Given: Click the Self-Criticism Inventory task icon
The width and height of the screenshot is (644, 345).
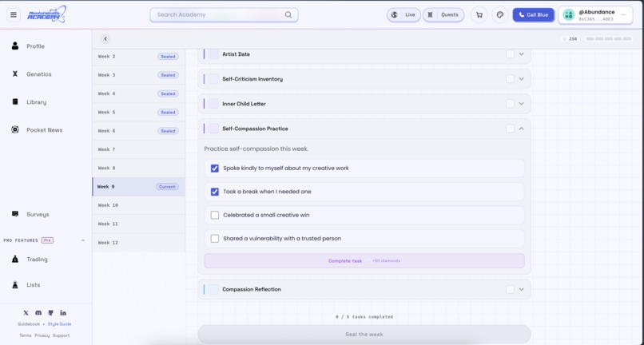Looking at the screenshot, I should click(x=213, y=79).
